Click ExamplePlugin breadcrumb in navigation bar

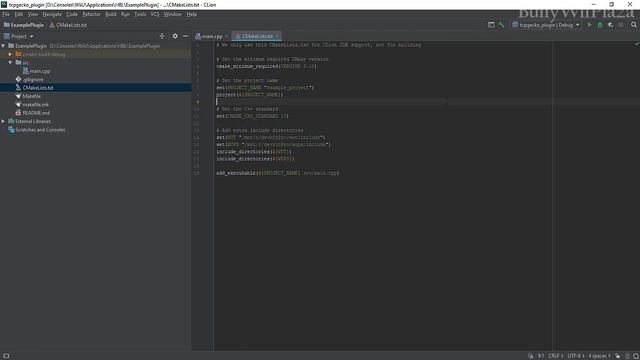pyautogui.click(x=24, y=25)
